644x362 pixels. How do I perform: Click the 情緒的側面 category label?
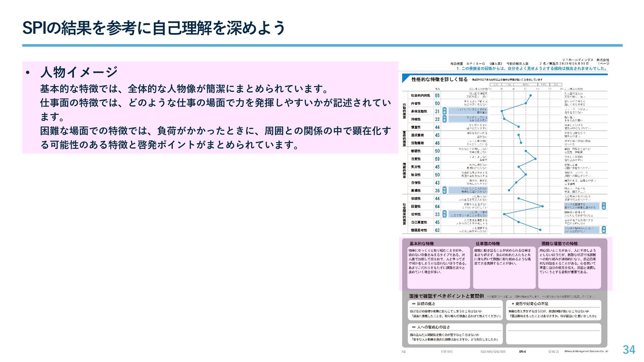[x=405, y=170]
